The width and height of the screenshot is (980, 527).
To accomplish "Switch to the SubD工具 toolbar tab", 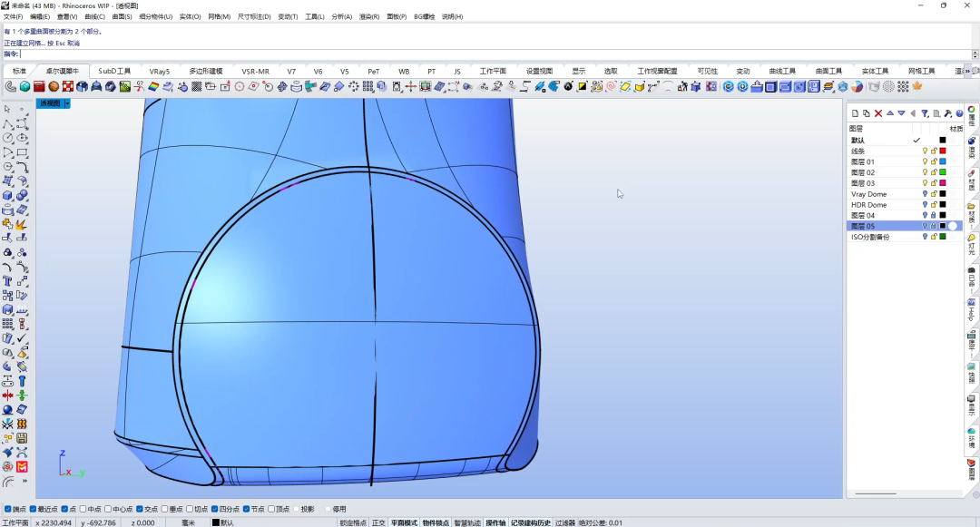I will pos(114,71).
